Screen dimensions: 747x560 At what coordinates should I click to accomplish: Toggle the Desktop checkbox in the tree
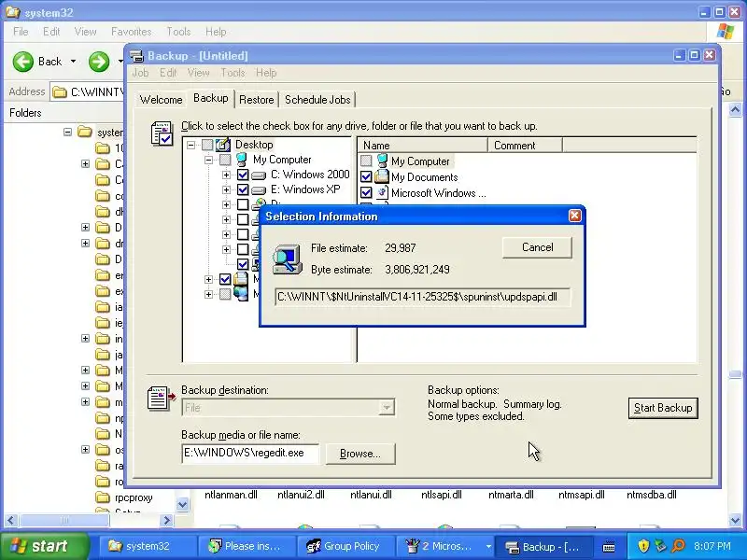tap(207, 145)
